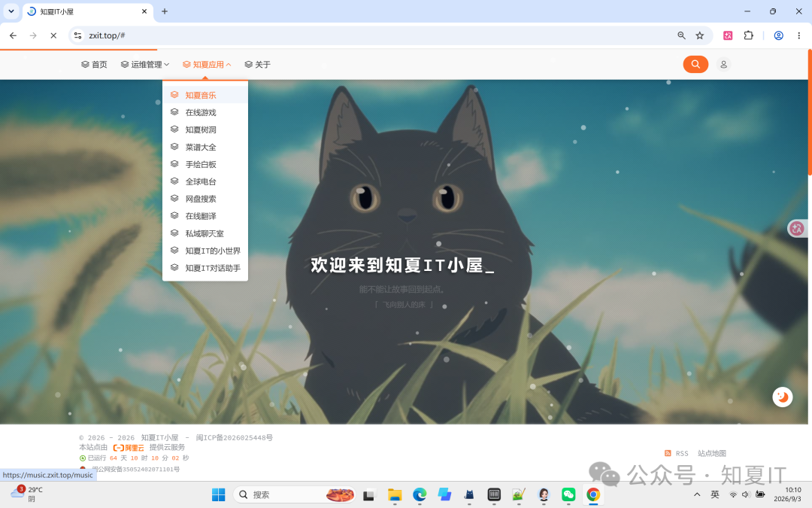Expand the tab search dropdown arrow

tap(11, 11)
